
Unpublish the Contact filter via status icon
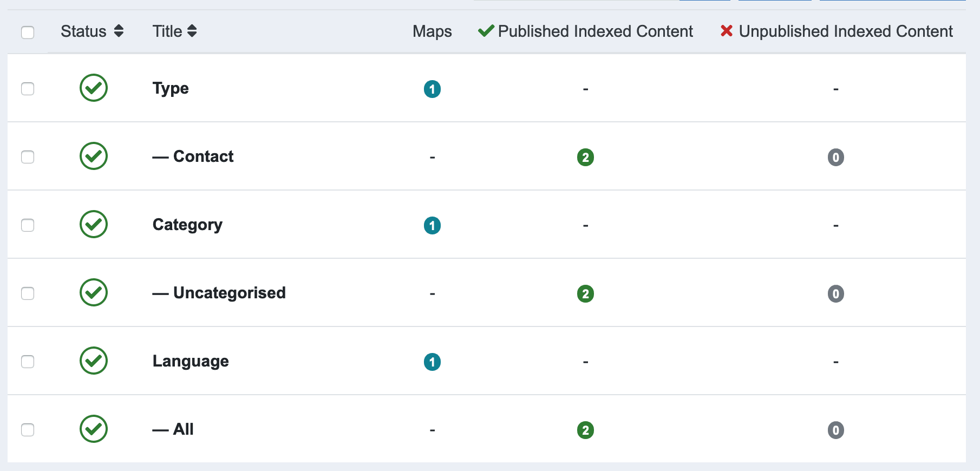[x=94, y=156]
